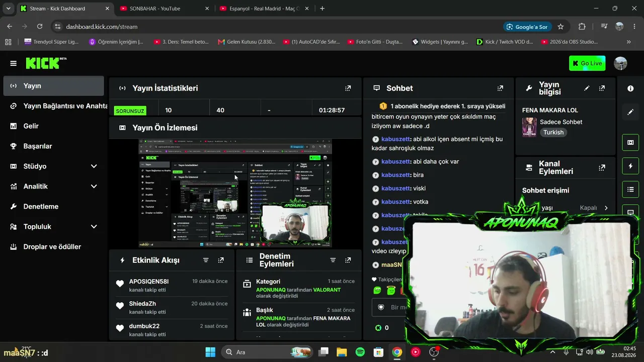Click the address bar URL
Image resolution: width=644 pixels, height=362 pixels.
click(102, 27)
